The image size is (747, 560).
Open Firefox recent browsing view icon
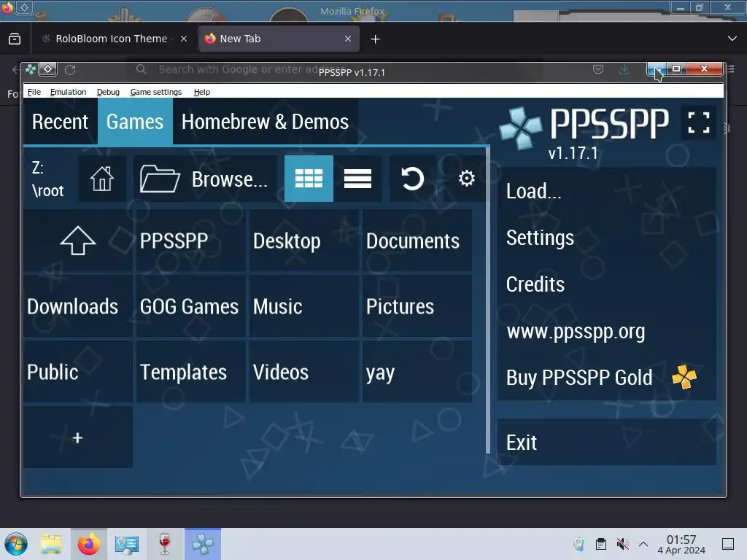point(15,39)
